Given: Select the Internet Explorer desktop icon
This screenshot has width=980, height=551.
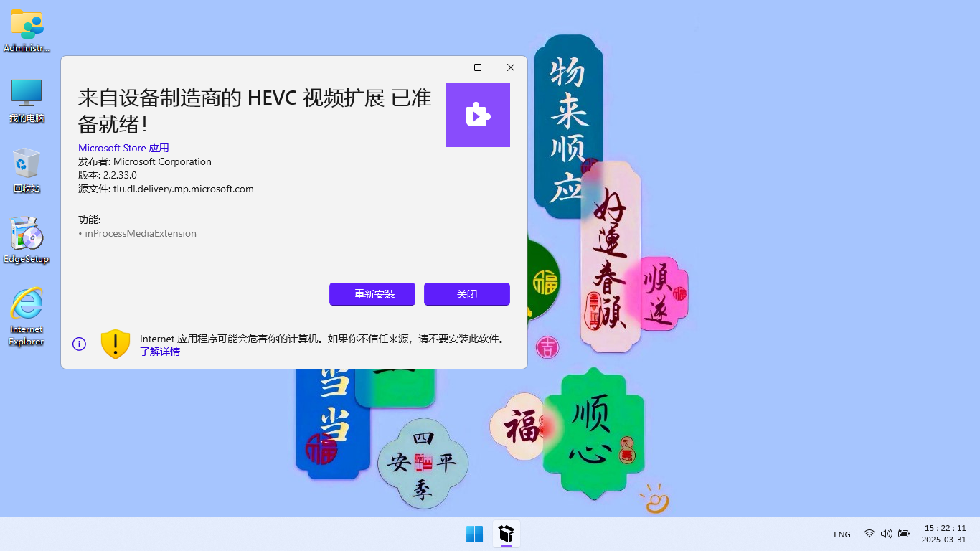Looking at the screenshot, I should point(27,316).
